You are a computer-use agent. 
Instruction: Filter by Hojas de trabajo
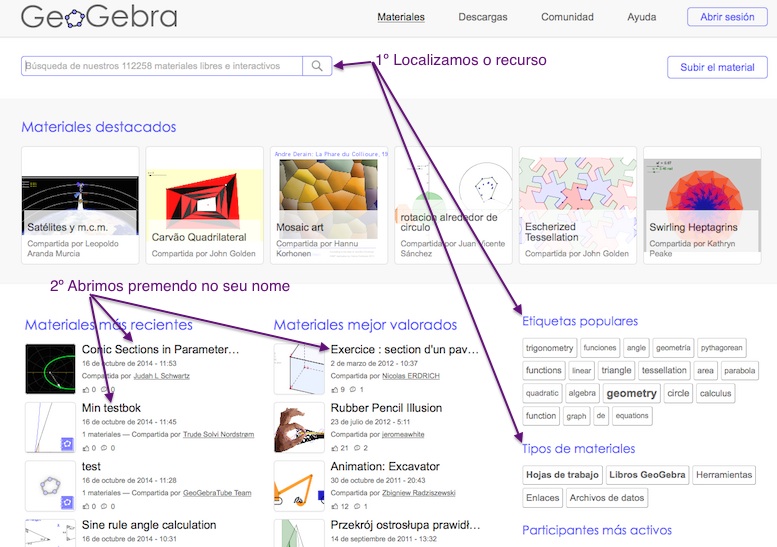point(562,475)
